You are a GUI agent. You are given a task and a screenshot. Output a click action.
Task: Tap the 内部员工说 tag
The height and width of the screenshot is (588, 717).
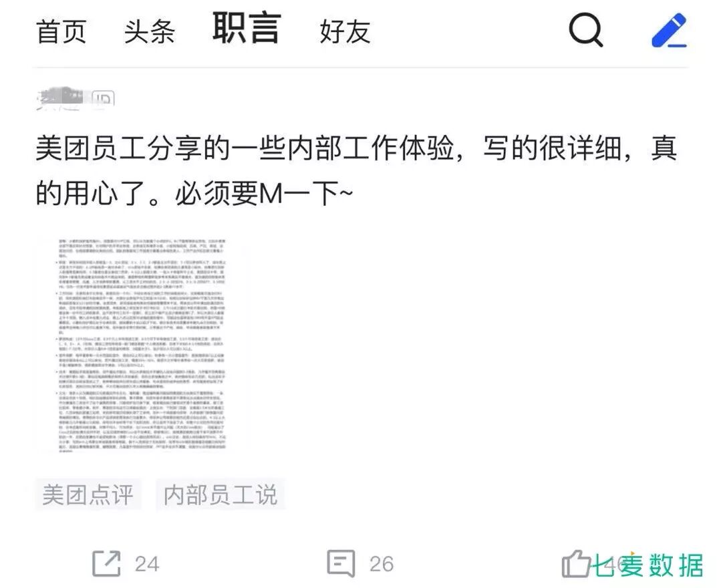[x=221, y=494]
